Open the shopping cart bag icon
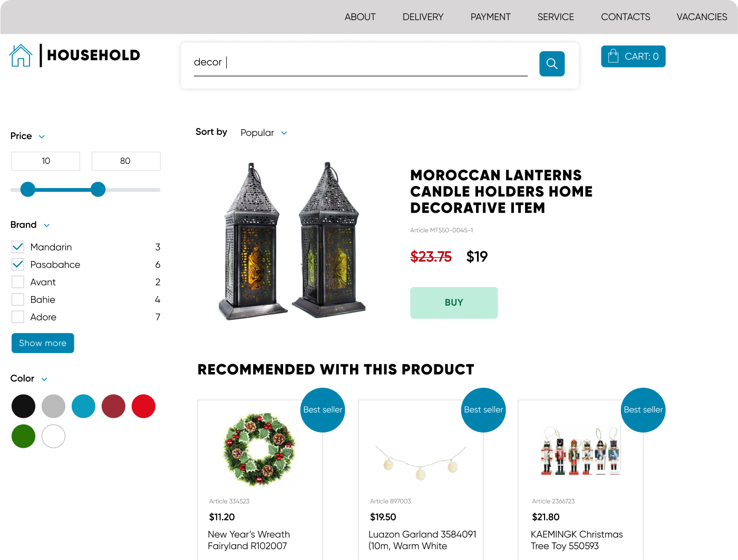This screenshot has height=560, width=738. tap(613, 56)
